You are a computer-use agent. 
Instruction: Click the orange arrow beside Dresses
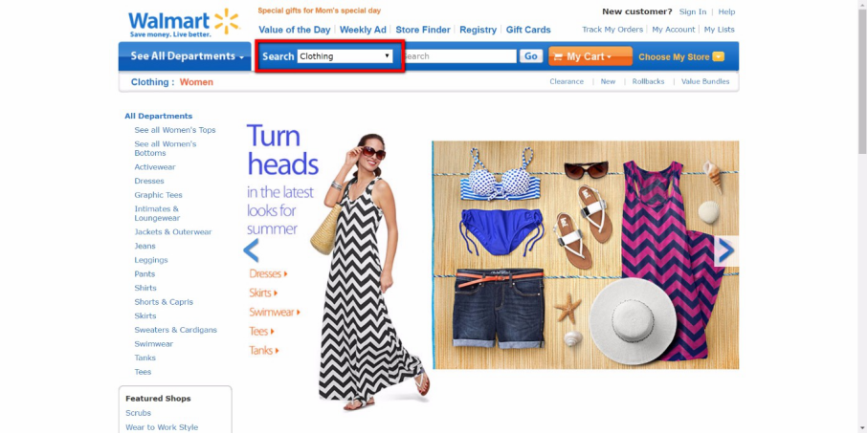coord(285,273)
